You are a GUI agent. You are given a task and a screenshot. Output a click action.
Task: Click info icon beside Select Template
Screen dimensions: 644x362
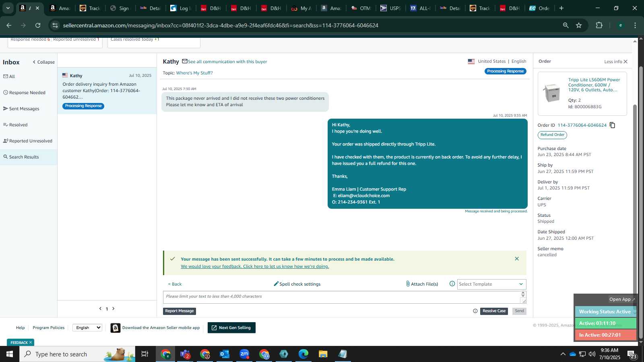[452, 284]
